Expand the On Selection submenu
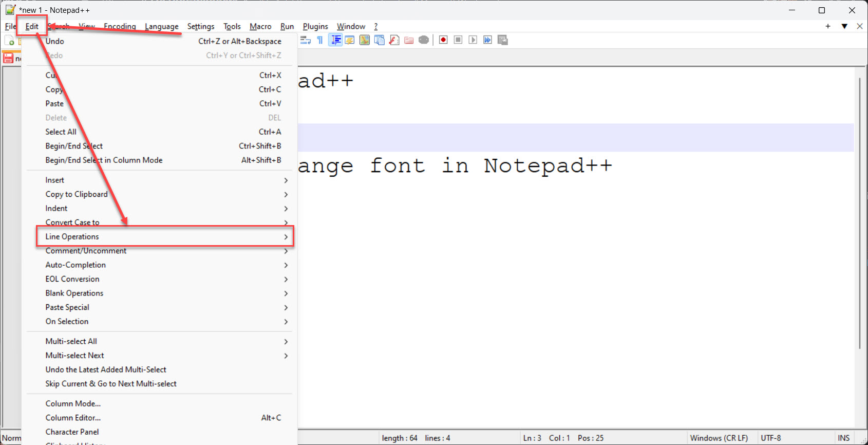 coord(160,321)
